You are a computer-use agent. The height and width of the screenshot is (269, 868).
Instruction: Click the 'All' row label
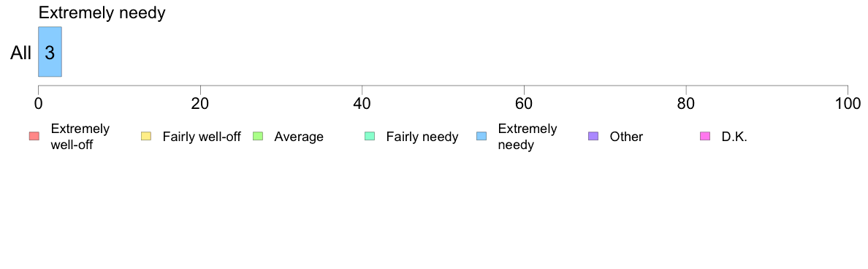[x=21, y=53]
